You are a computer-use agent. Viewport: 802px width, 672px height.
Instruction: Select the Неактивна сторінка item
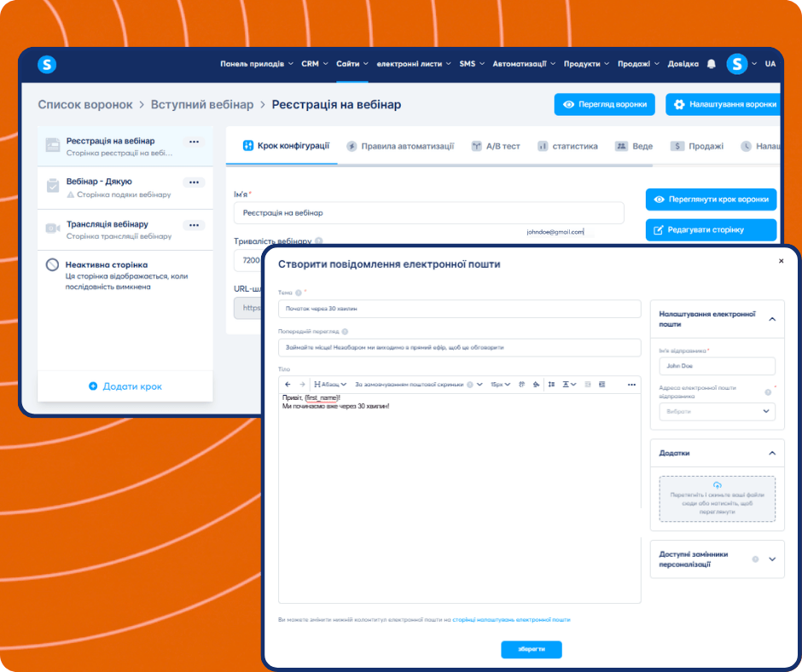tap(125, 275)
